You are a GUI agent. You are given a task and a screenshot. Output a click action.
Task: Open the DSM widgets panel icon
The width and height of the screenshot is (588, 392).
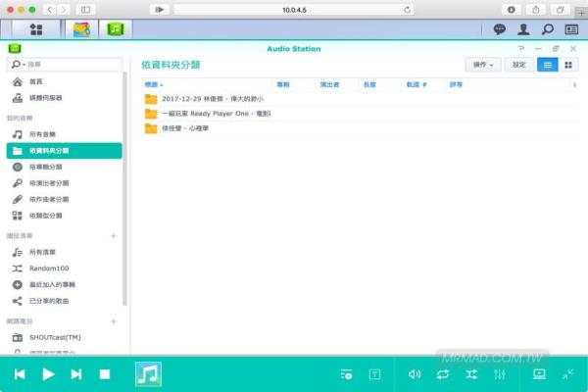coord(571,29)
